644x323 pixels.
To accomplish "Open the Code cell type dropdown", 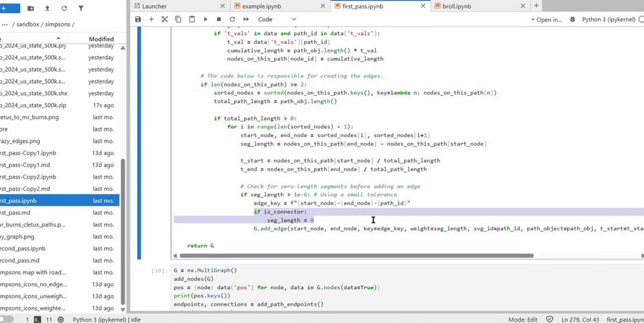I will tap(277, 19).
